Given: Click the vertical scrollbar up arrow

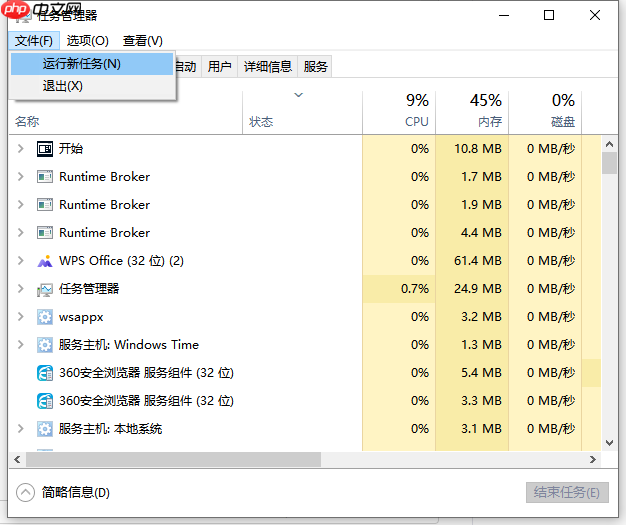Looking at the screenshot, I should [x=609, y=144].
